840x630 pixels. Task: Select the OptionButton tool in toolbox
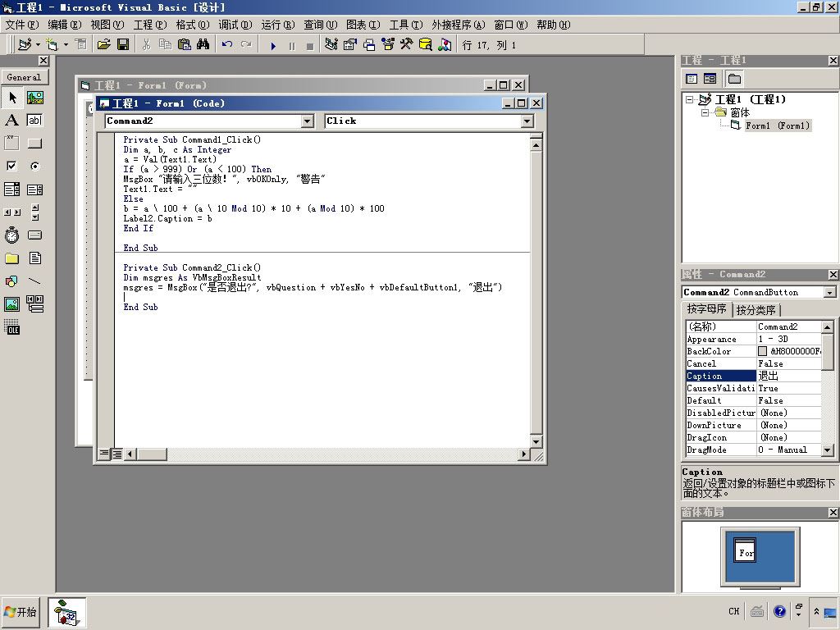[34, 166]
